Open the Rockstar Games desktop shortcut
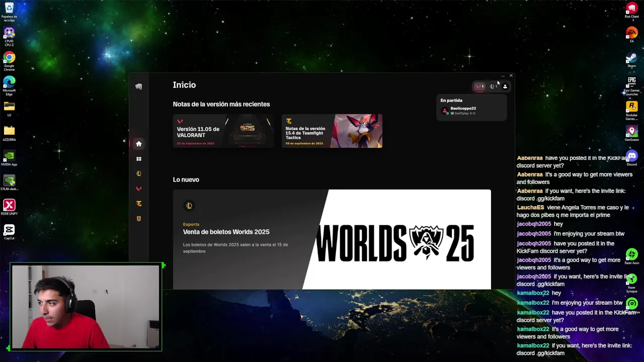Viewport: 644px width, 362px height. tap(632, 111)
